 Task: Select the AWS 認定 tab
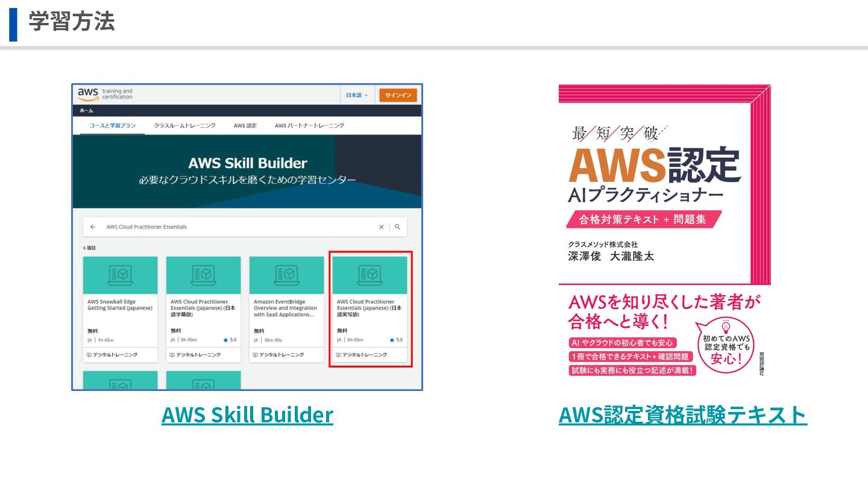(245, 125)
